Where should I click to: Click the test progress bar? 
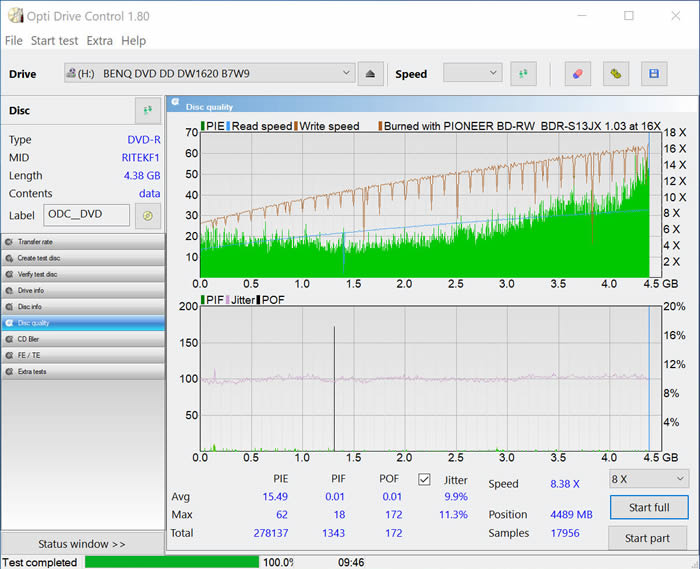171,562
